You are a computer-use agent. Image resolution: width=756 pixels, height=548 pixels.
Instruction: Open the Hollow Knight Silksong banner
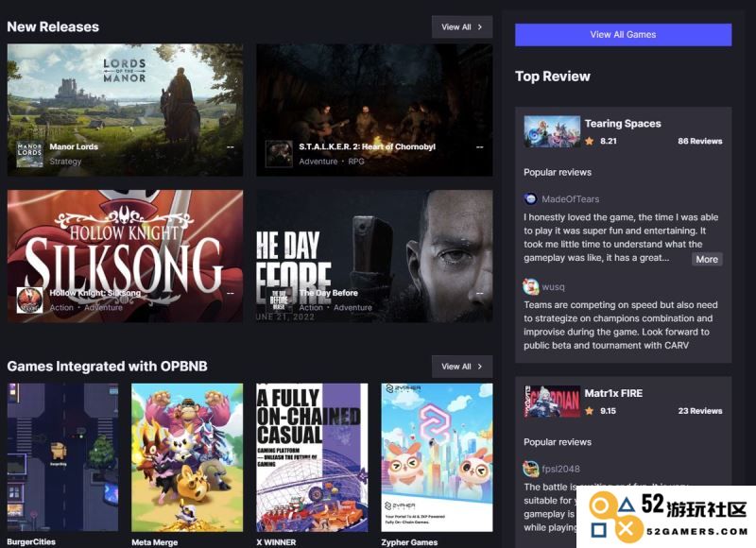(x=126, y=256)
